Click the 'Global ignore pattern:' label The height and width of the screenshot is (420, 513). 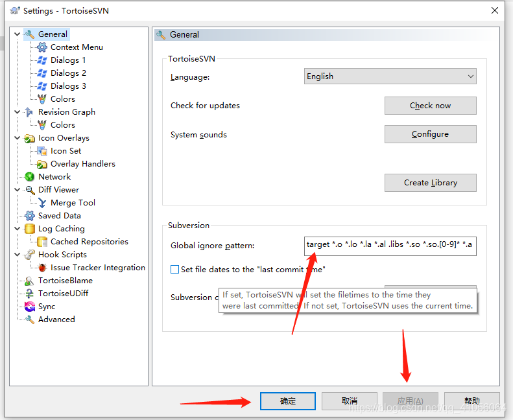pos(212,246)
